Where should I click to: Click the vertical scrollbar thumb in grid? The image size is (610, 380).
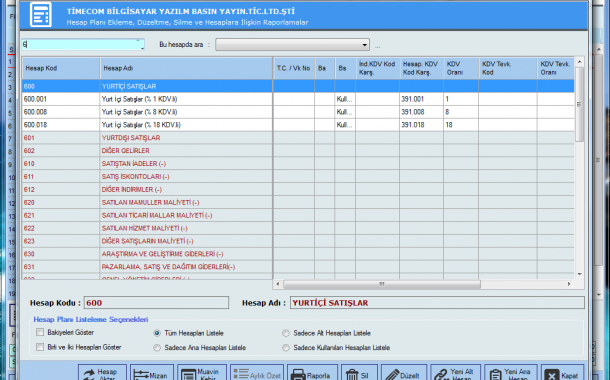point(579,104)
